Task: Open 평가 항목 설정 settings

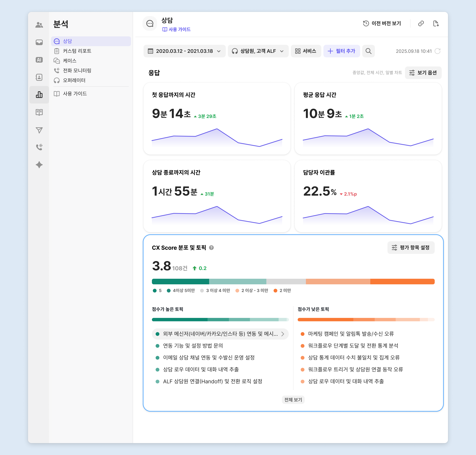Action: 411,248
